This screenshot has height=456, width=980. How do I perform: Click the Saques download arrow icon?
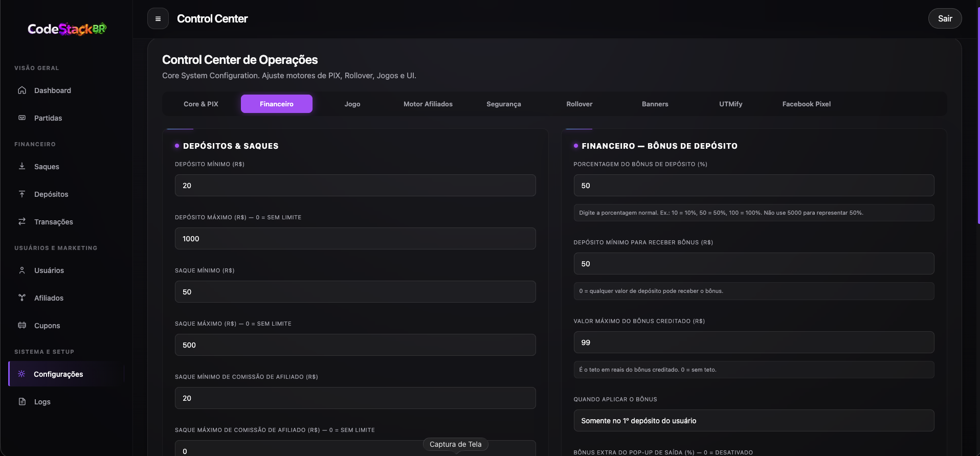coord(22,166)
